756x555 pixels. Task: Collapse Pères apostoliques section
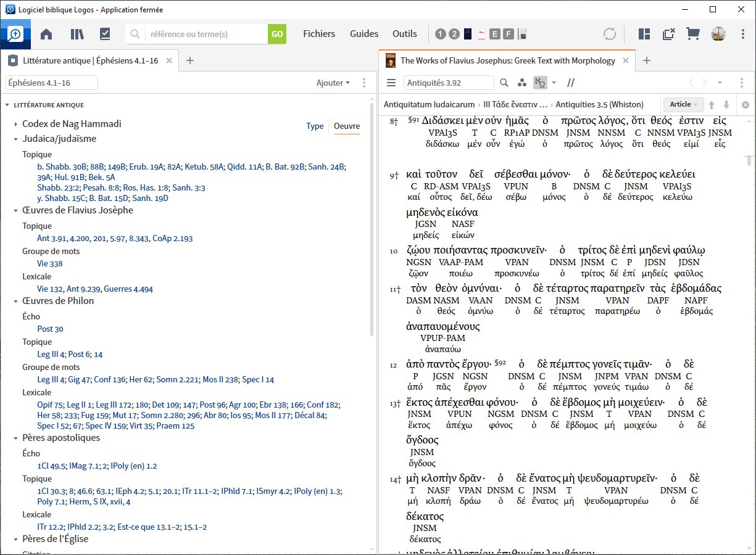16,438
